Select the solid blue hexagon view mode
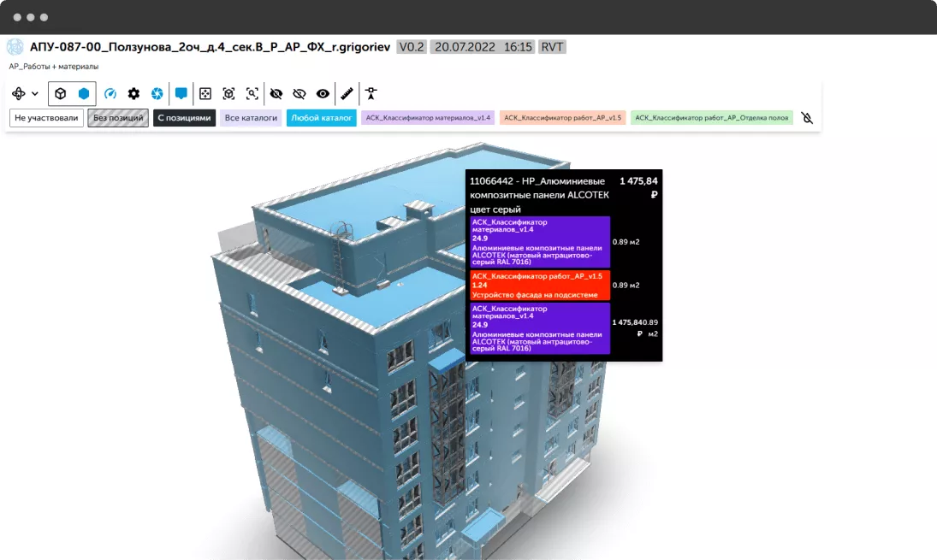The width and height of the screenshot is (937, 560). tap(84, 94)
